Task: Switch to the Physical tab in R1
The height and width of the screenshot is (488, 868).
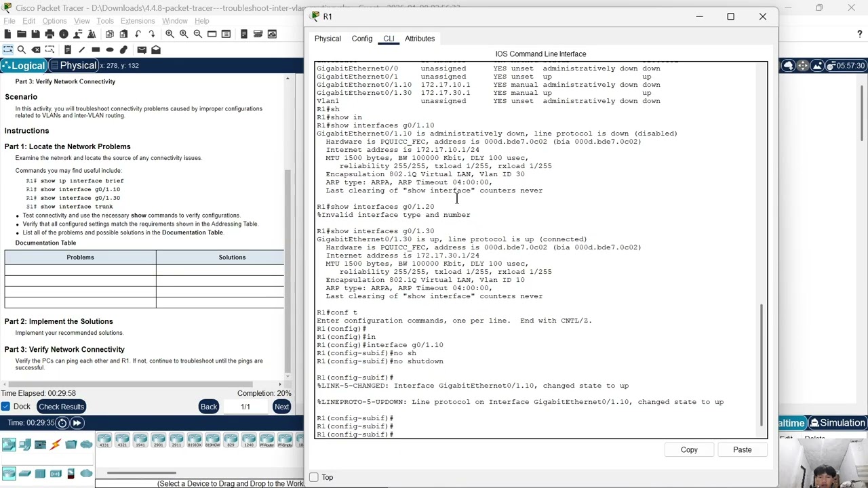Action: pos(328,39)
